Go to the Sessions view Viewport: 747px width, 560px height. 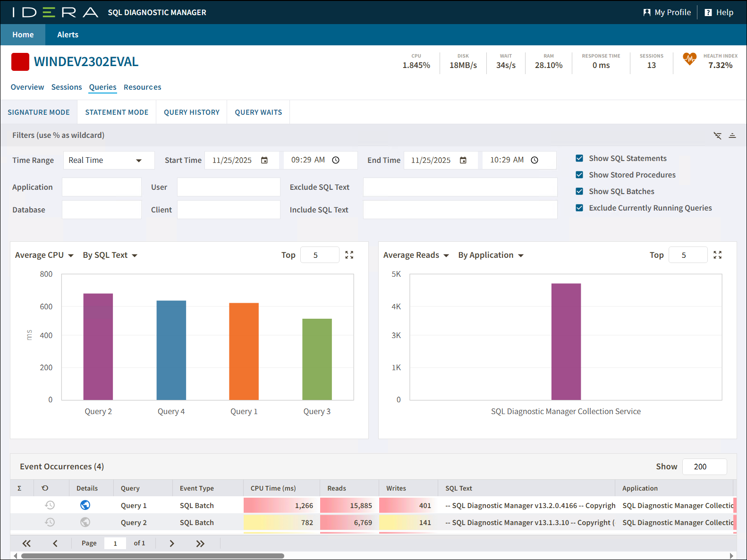click(x=67, y=87)
